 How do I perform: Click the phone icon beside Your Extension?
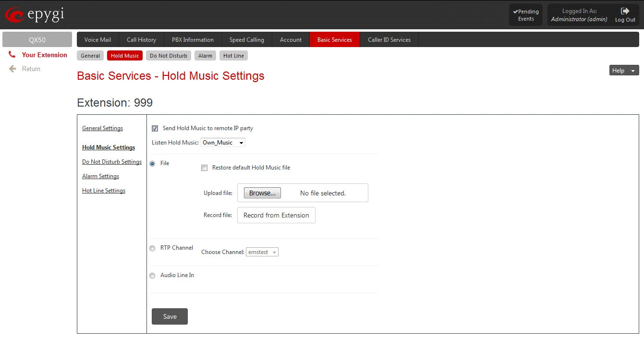12,55
